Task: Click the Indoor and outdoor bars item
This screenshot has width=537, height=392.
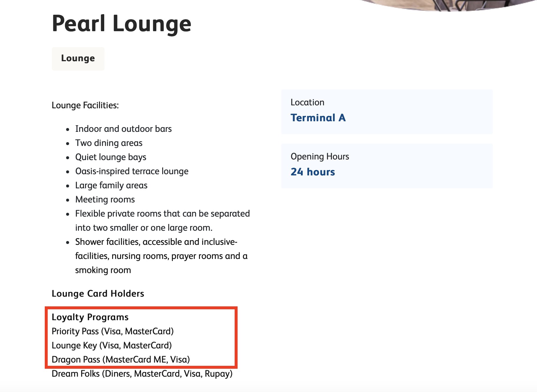Action: [x=123, y=129]
